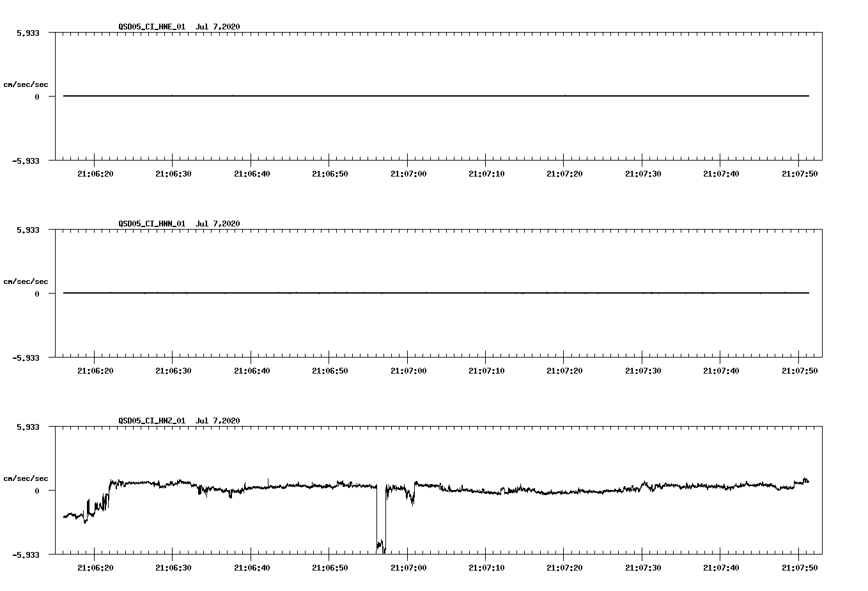The width and height of the screenshot is (868, 591).
Task: Click the zero axis label on HNZ chart
Action: pyautogui.click(x=37, y=491)
